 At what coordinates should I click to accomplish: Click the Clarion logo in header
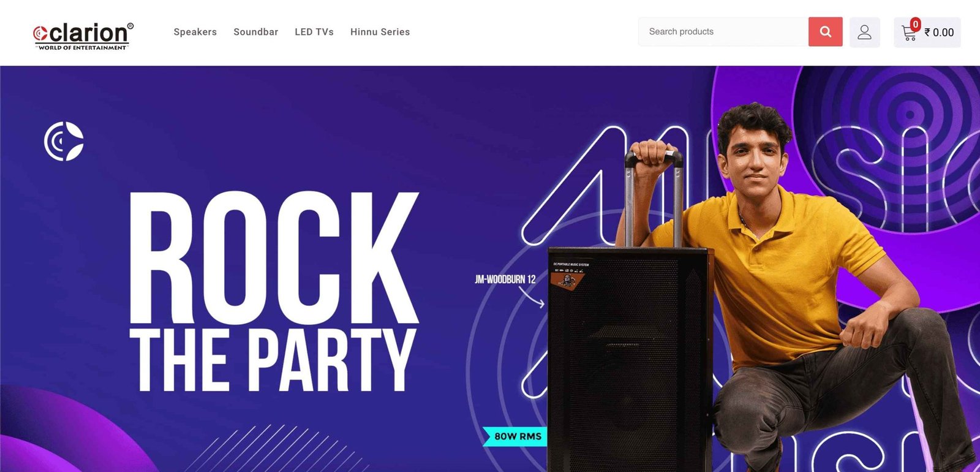83,36
